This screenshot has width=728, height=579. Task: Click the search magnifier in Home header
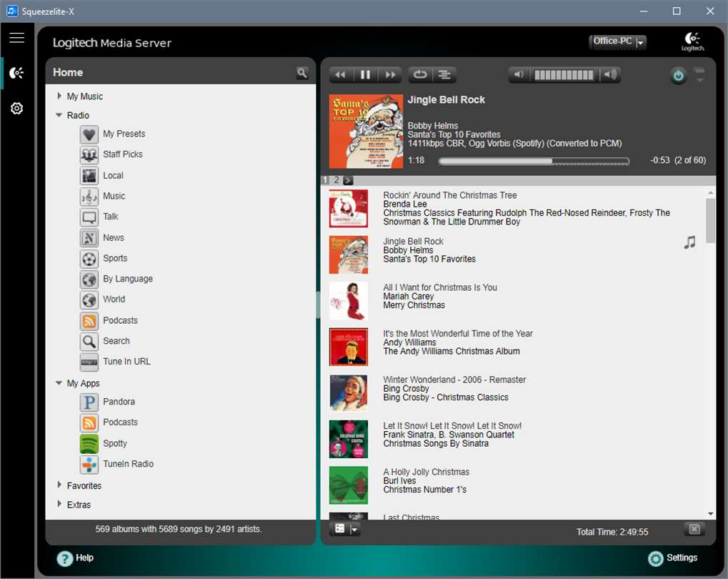301,73
